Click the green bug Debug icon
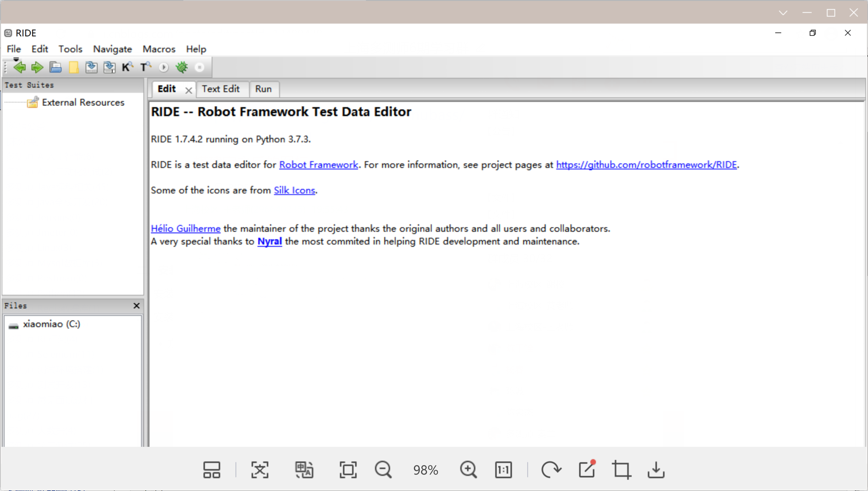 point(182,67)
